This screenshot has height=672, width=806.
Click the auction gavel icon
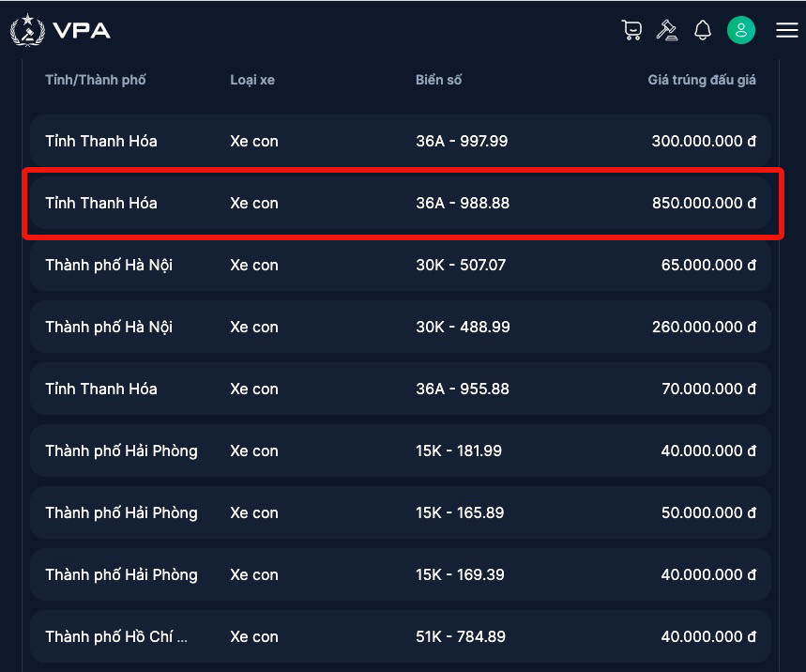(x=667, y=30)
